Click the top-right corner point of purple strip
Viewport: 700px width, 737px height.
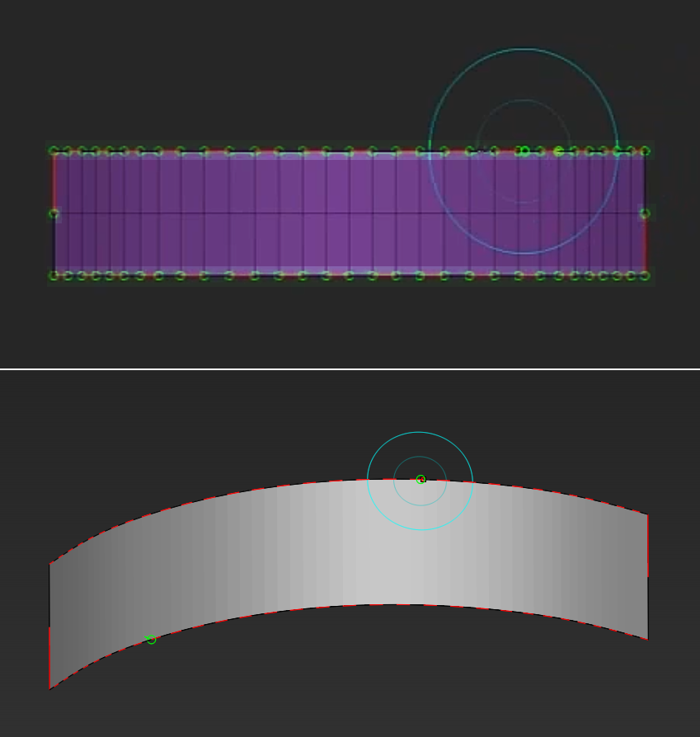click(x=646, y=151)
